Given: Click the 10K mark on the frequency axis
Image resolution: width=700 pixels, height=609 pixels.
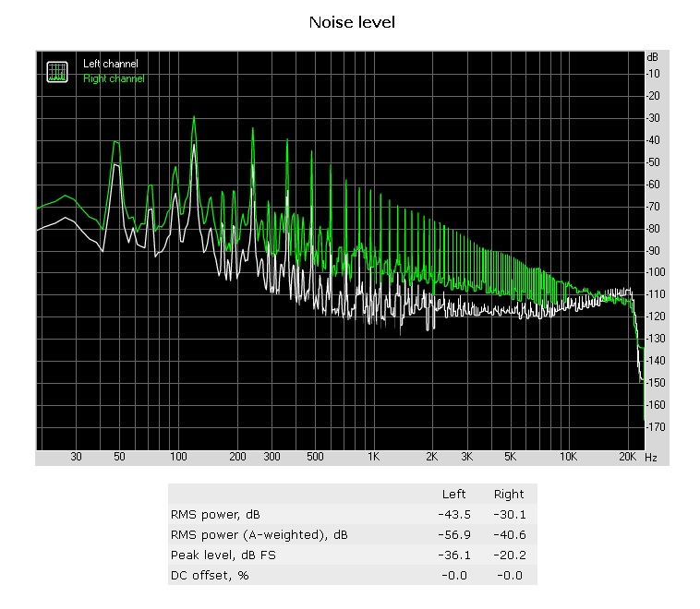Looking at the screenshot, I should coord(570,458).
